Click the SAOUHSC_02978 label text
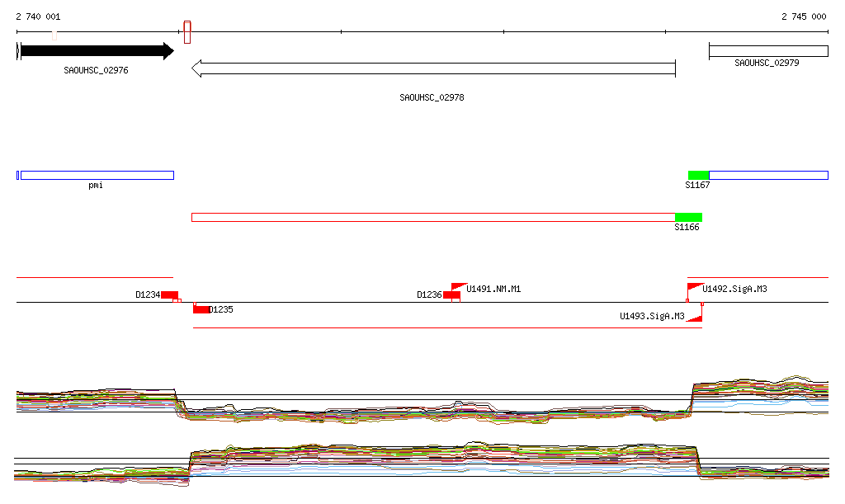Image resolution: width=845 pixels, height=504 pixels. point(432,97)
